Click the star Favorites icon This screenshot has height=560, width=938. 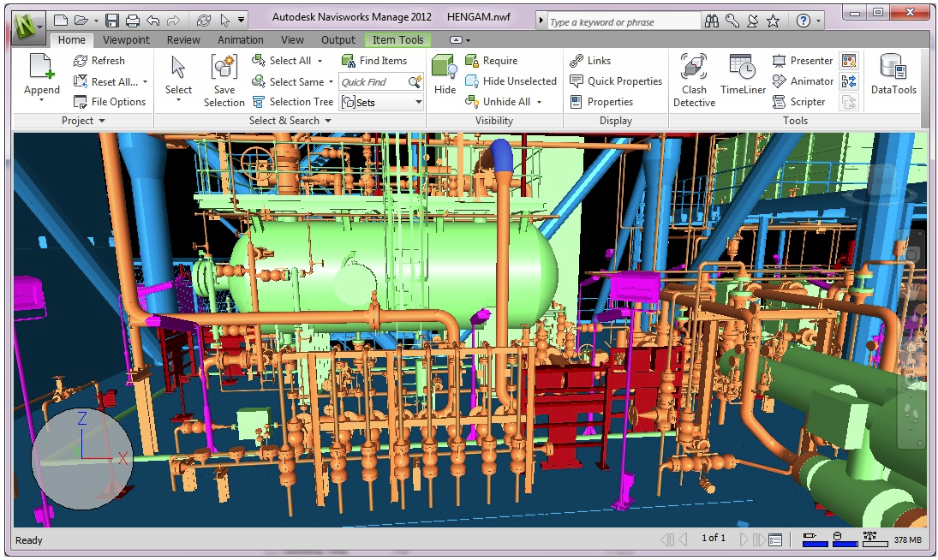tap(773, 21)
